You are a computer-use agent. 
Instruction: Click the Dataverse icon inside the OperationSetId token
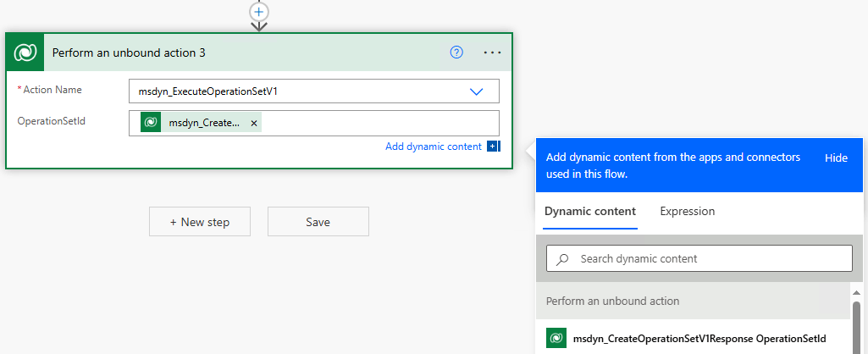pyautogui.click(x=151, y=123)
